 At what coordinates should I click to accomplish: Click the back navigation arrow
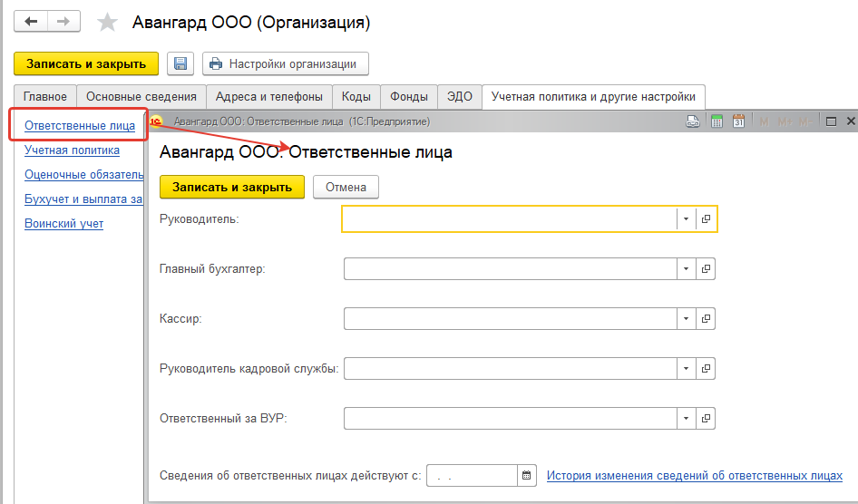tap(31, 21)
